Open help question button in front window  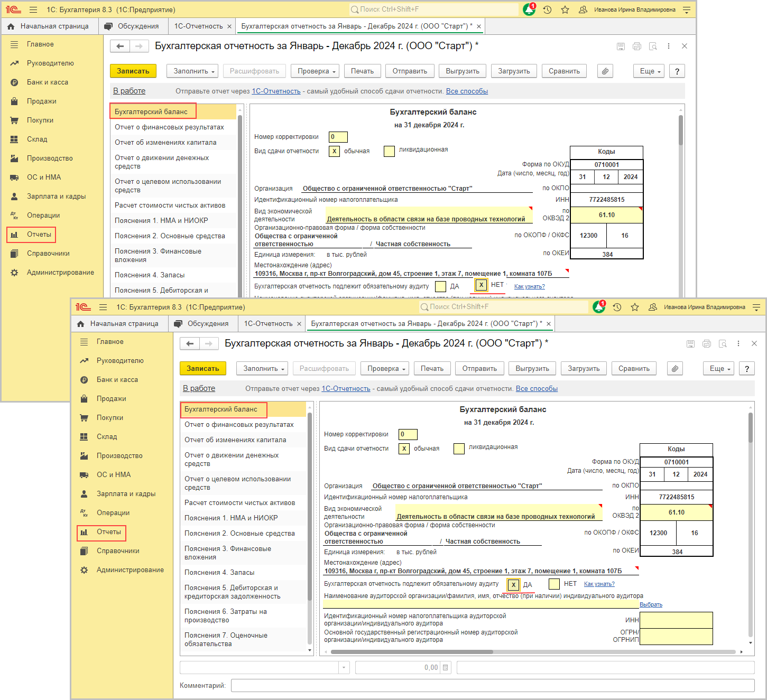click(x=746, y=368)
